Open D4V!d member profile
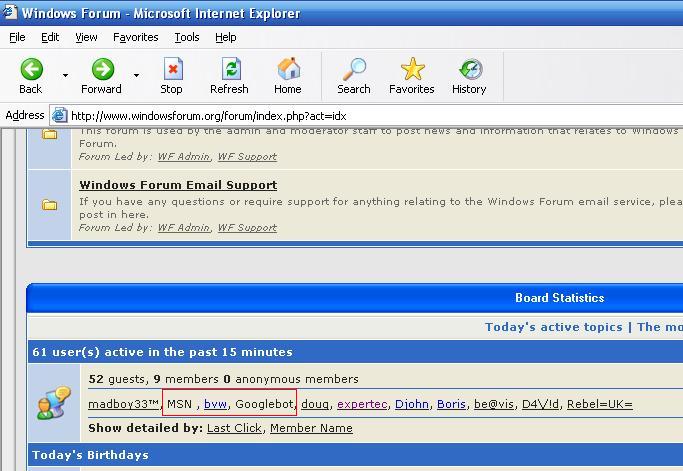 pyautogui.click(x=540, y=404)
